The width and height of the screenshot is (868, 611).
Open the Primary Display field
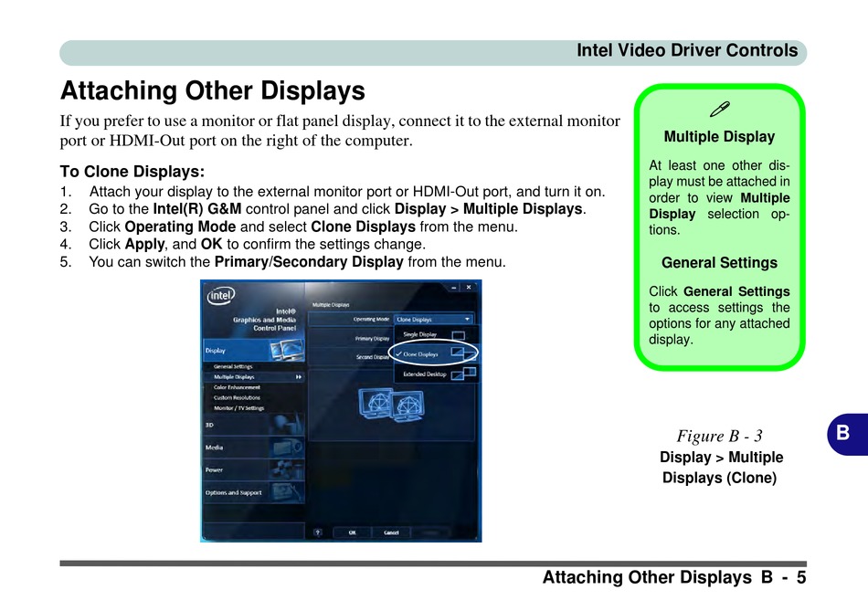(351, 339)
